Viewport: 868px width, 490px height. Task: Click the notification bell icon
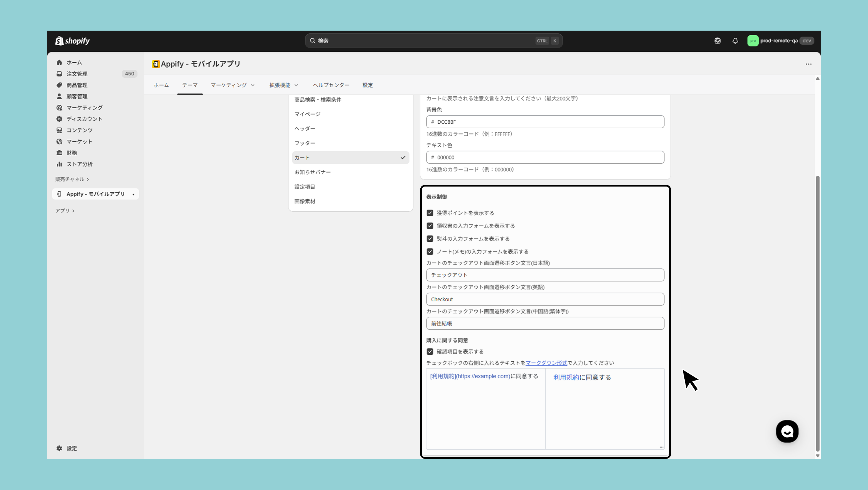[x=735, y=41]
